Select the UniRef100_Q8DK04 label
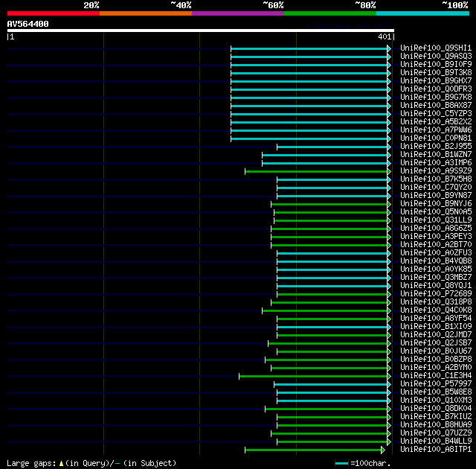Image resolution: width=476 pixels, height=469 pixels. point(436,409)
